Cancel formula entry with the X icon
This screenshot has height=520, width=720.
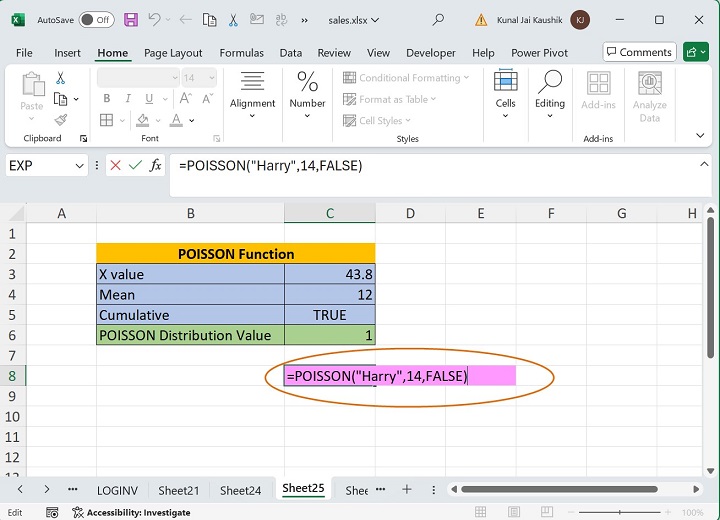pyautogui.click(x=115, y=166)
